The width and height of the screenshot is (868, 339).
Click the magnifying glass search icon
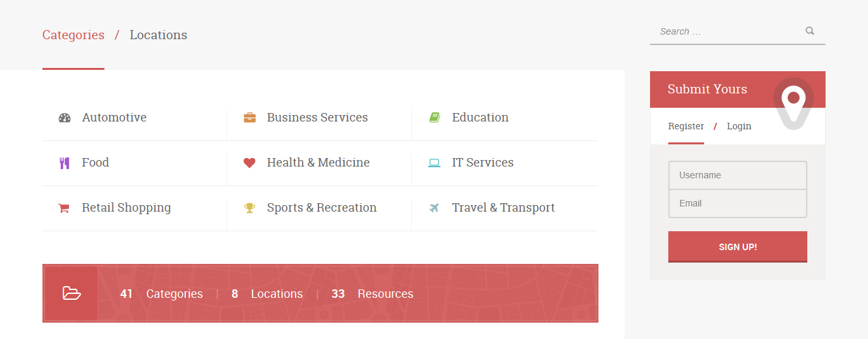pos(810,31)
